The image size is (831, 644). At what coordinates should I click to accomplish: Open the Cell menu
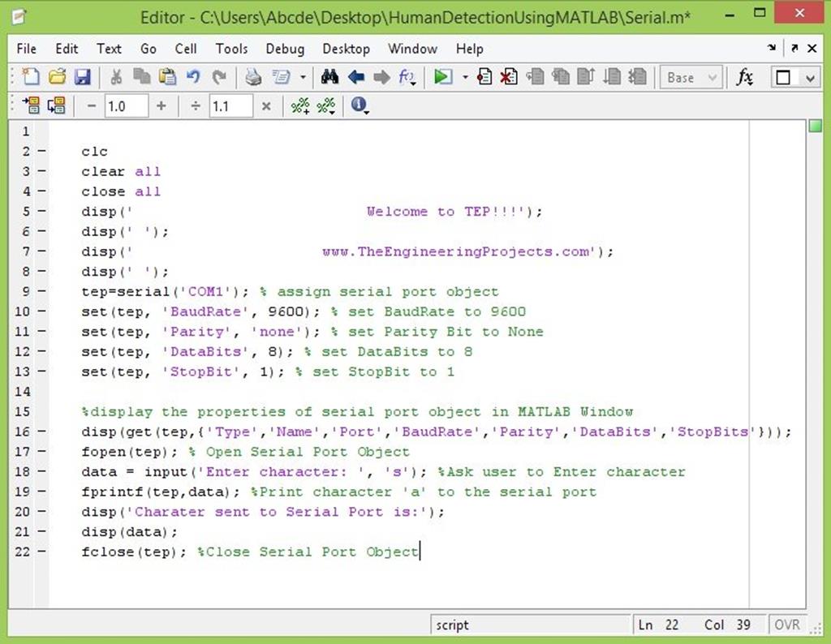coord(186,49)
